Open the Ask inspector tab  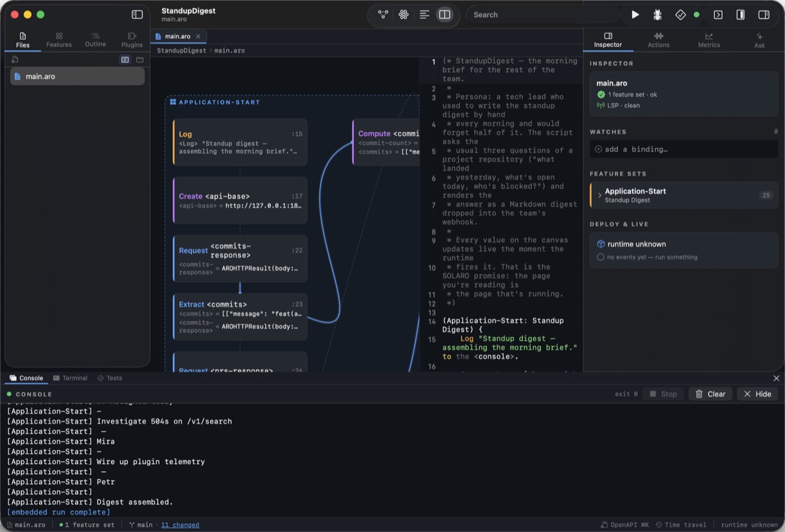pyautogui.click(x=759, y=40)
